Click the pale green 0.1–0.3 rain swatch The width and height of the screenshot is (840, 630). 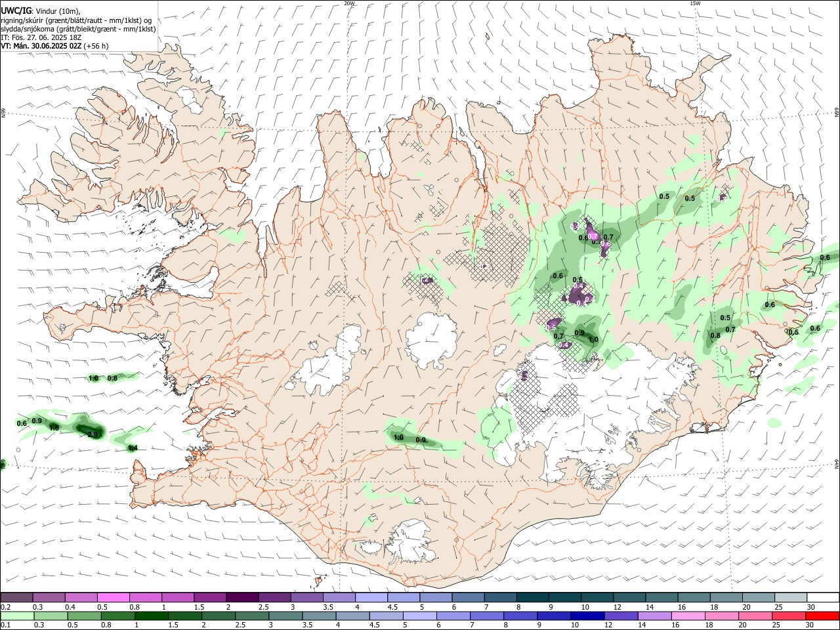click(x=17, y=616)
